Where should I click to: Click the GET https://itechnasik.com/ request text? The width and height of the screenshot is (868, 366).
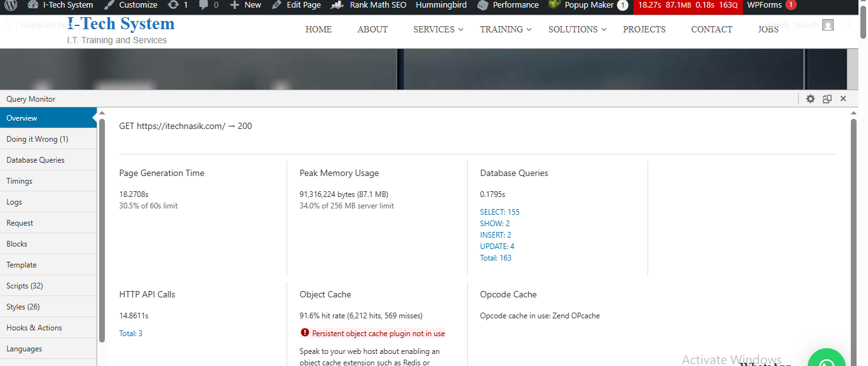[x=186, y=126]
